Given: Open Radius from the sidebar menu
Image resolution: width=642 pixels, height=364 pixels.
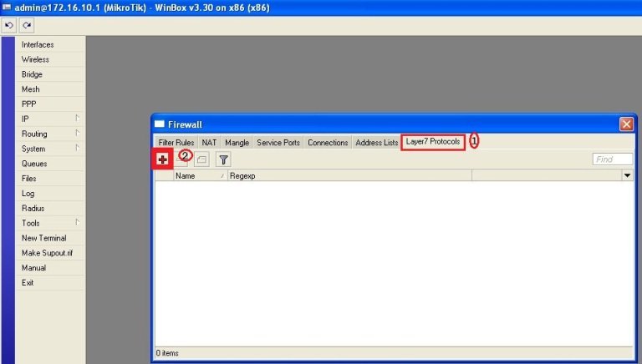Looking at the screenshot, I should (50, 208).
